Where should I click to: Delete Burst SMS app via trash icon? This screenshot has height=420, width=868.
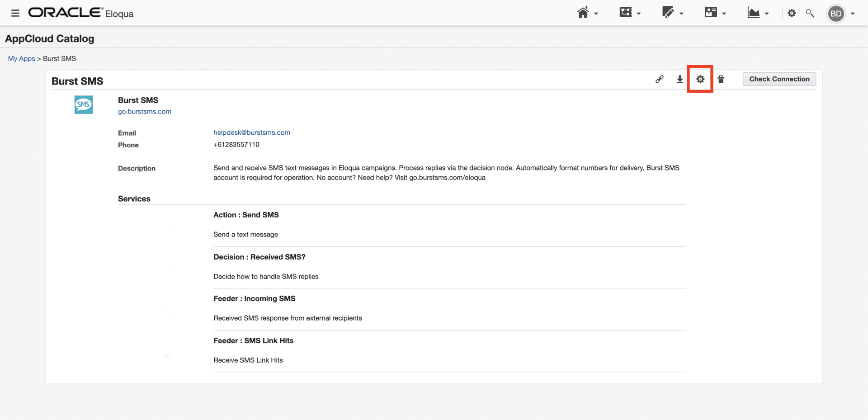point(721,80)
